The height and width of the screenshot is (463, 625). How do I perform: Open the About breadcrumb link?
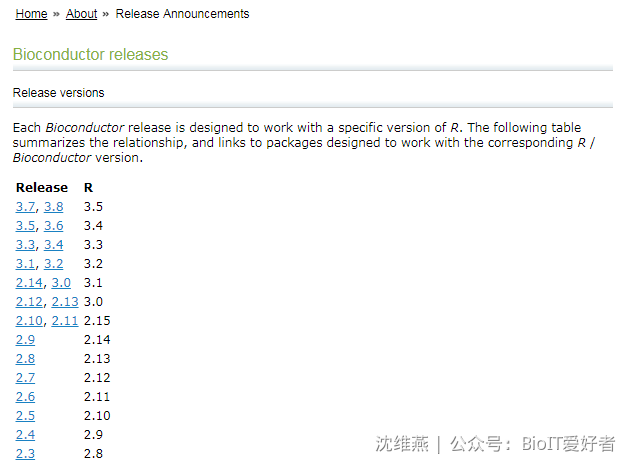pyautogui.click(x=81, y=14)
